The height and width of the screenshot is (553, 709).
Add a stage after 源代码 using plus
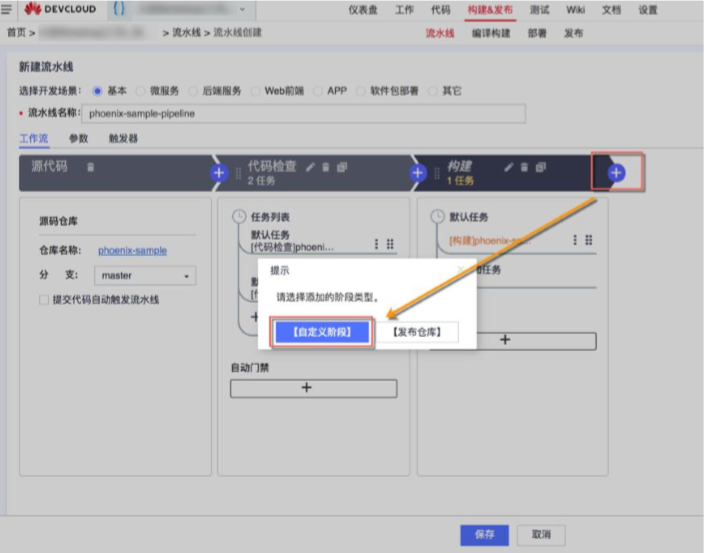coord(219,173)
